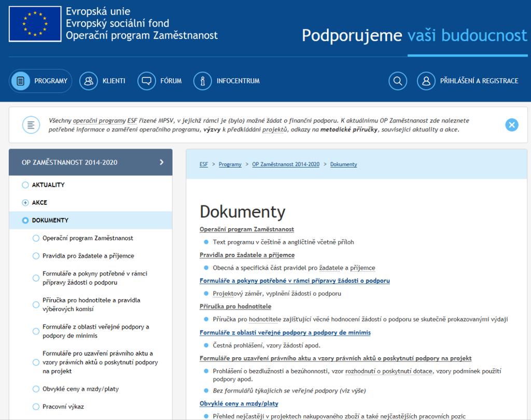The image size is (531, 420).
Task: Open sidebar Obvyklé ceny a mzdy/platy
Action: (80, 389)
